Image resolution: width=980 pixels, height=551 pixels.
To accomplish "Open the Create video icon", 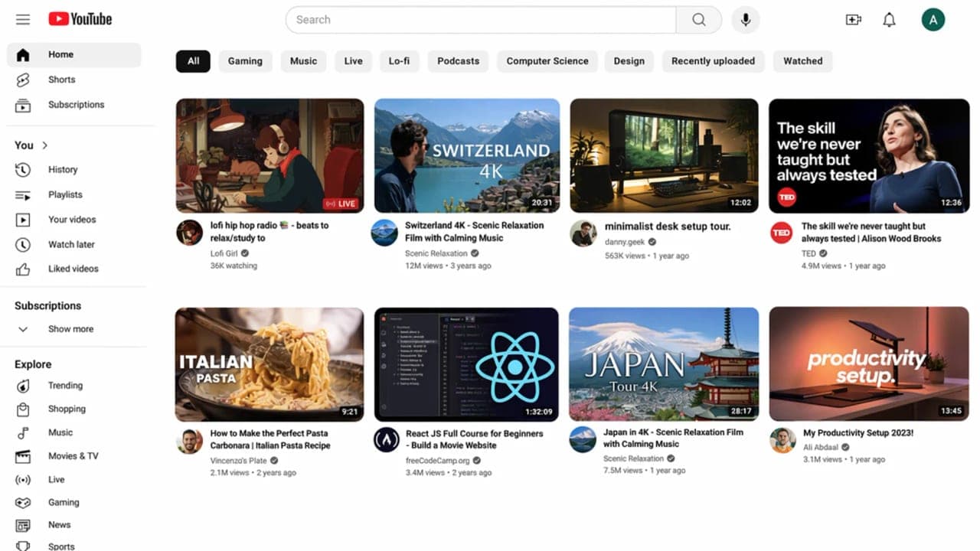I will pos(854,20).
